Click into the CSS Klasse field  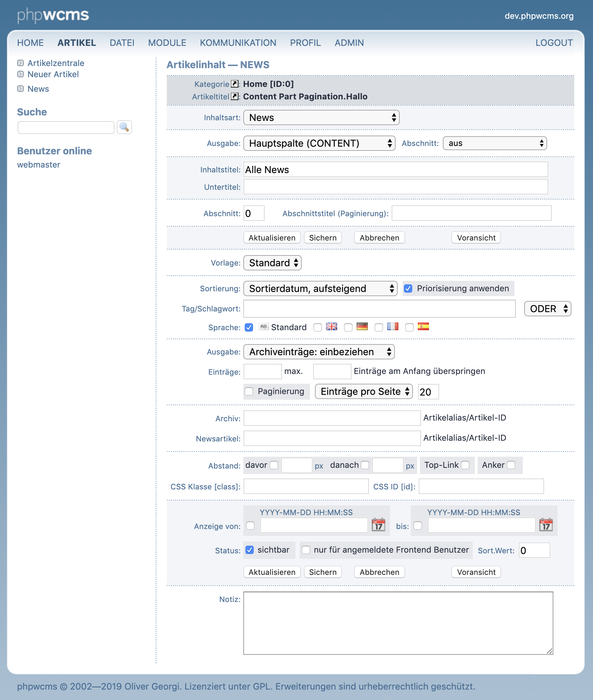pos(306,486)
